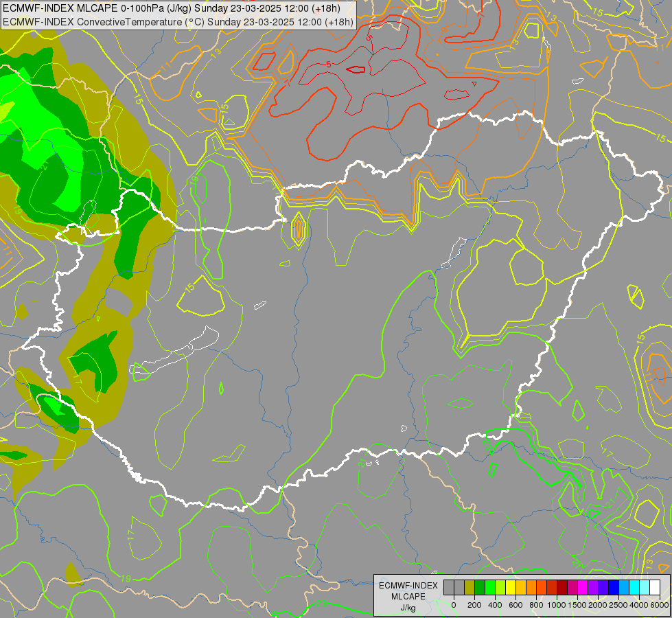Click the ConvectiveTemperature title line
672x618 pixels.
[178, 22]
